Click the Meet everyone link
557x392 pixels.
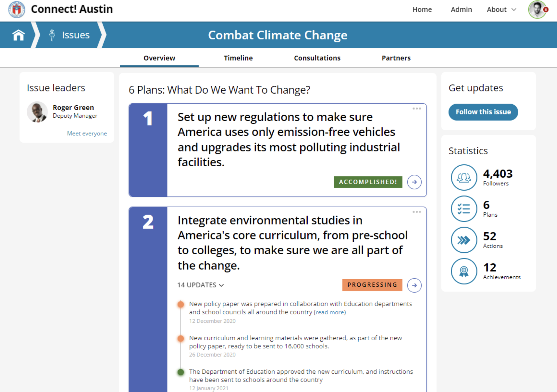[87, 133]
